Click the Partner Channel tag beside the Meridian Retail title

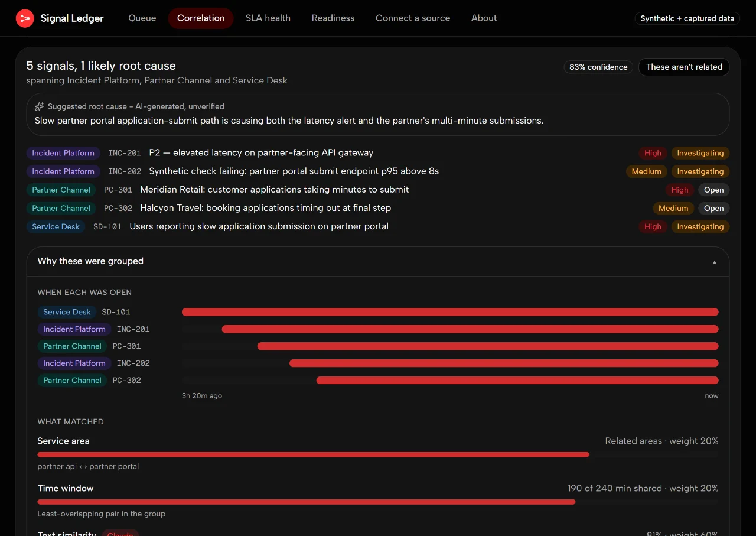pos(61,190)
